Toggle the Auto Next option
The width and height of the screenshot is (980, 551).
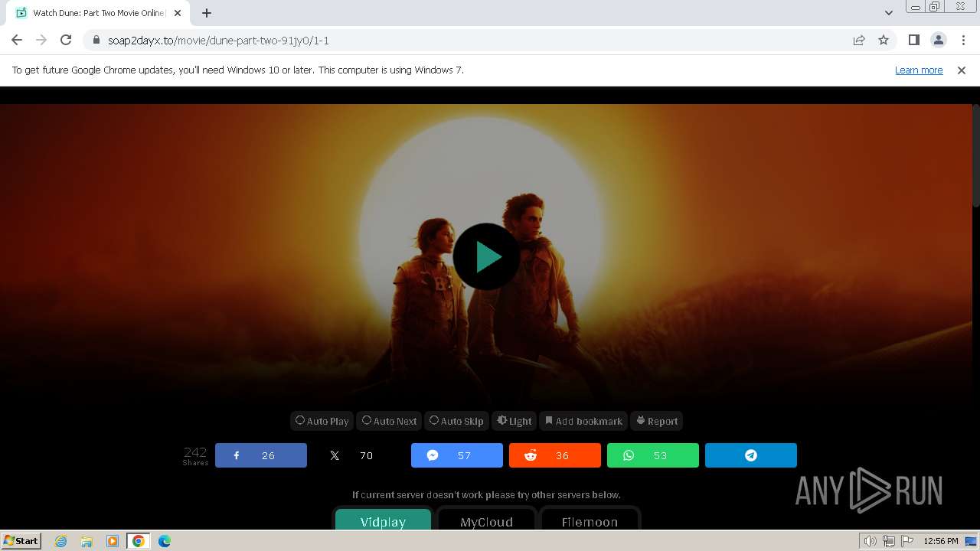(390, 421)
